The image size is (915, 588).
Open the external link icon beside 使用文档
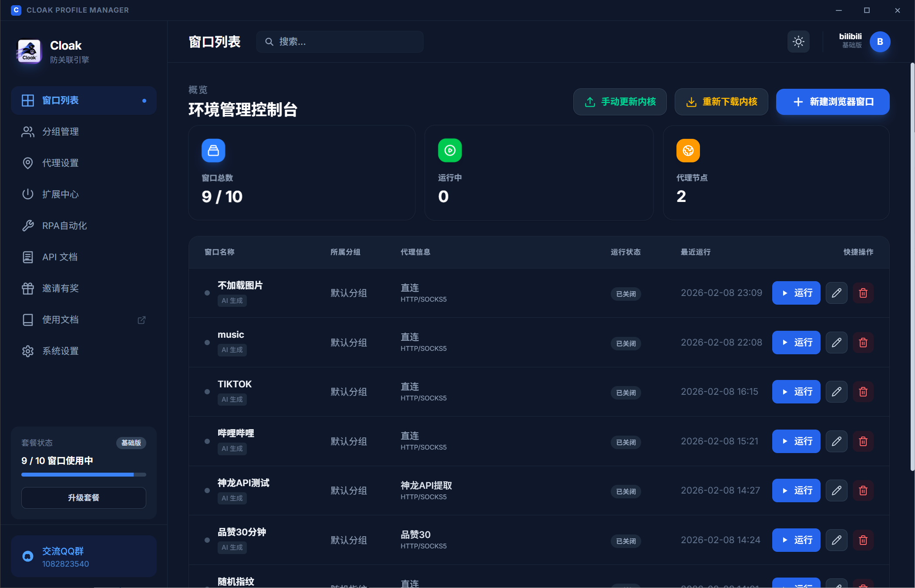point(141,320)
